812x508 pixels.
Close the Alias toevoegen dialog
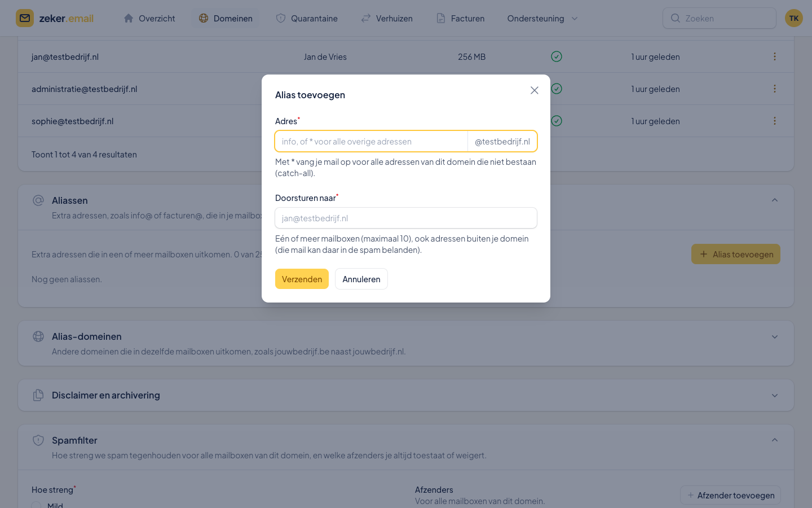point(535,90)
